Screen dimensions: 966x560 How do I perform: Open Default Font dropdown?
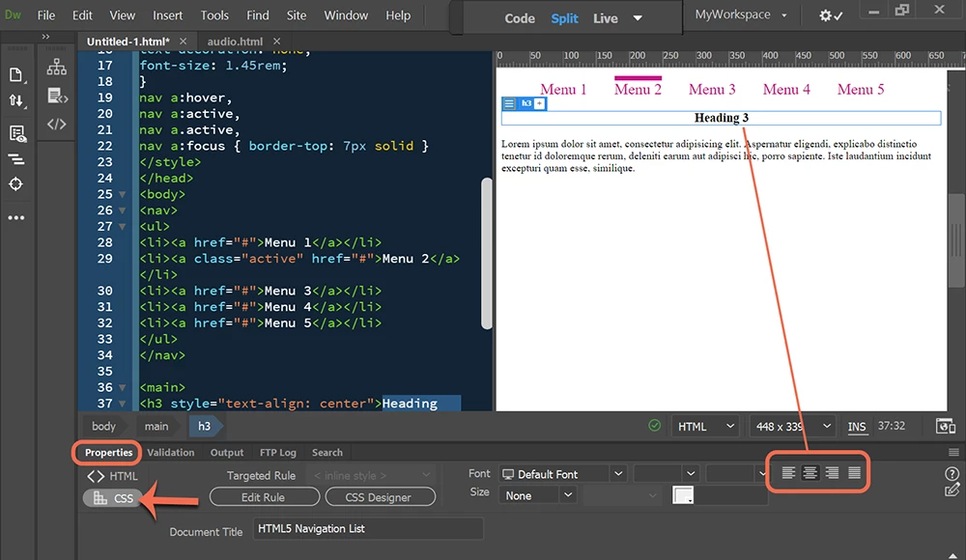point(562,474)
